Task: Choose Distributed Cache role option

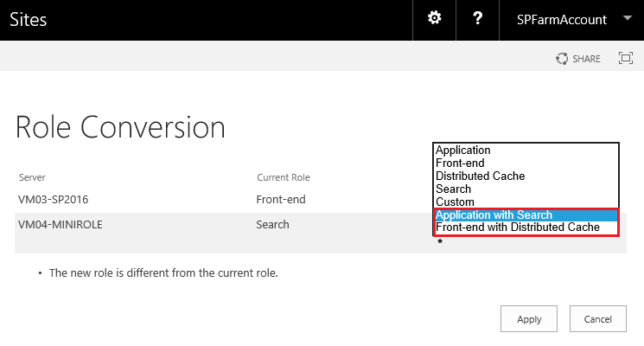Action: (x=480, y=176)
